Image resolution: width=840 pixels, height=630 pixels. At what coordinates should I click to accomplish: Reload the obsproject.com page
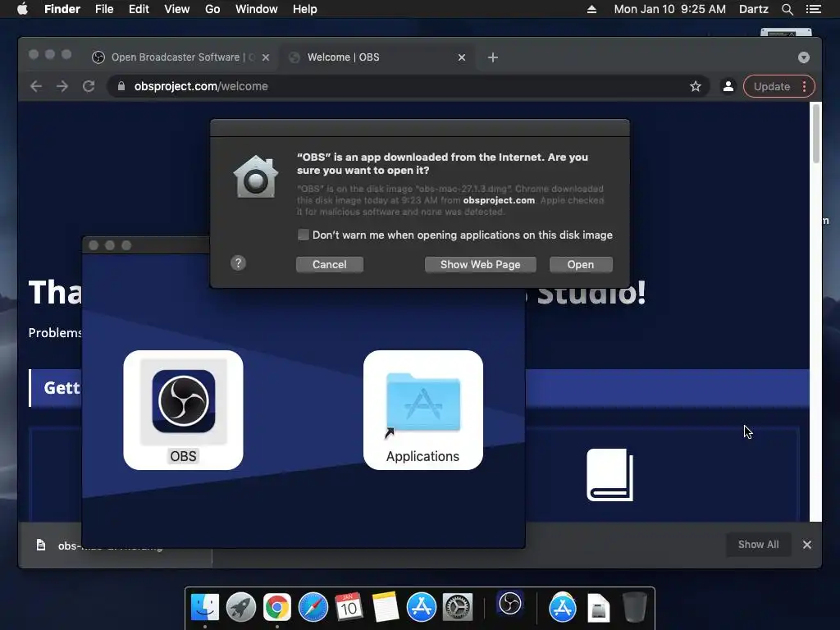pyautogui.click(x=89, y=86)
